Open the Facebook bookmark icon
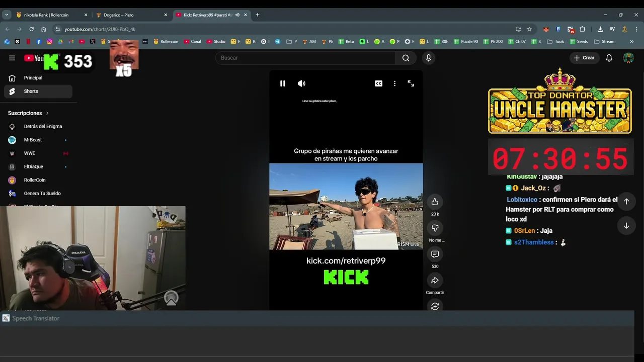 pos(39,42)
